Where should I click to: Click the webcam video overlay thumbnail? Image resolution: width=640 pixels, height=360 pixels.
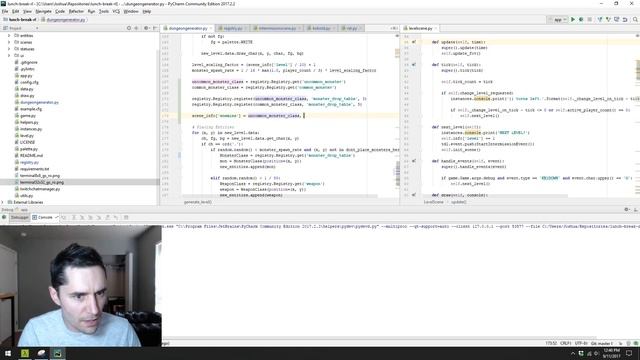[81, 286]
